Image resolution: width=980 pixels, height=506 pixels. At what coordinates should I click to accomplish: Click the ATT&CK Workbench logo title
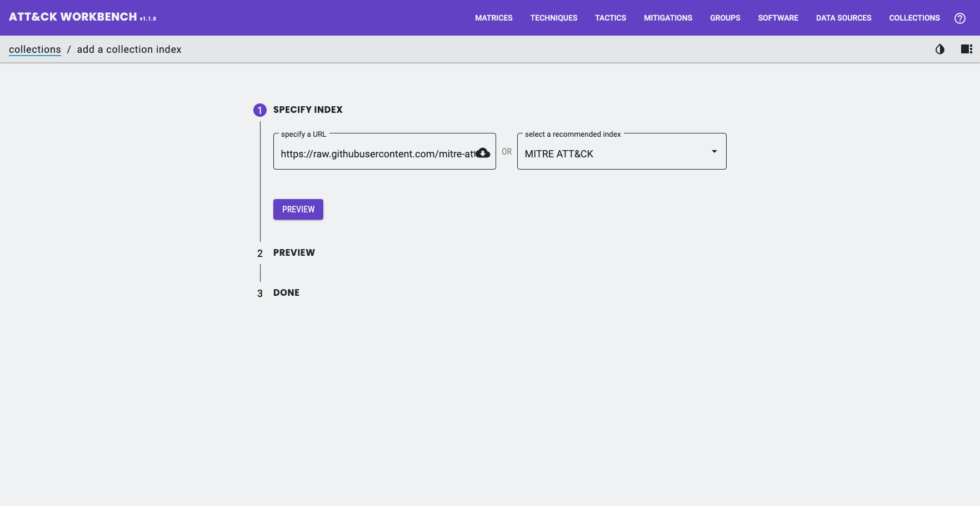[73, 17]
